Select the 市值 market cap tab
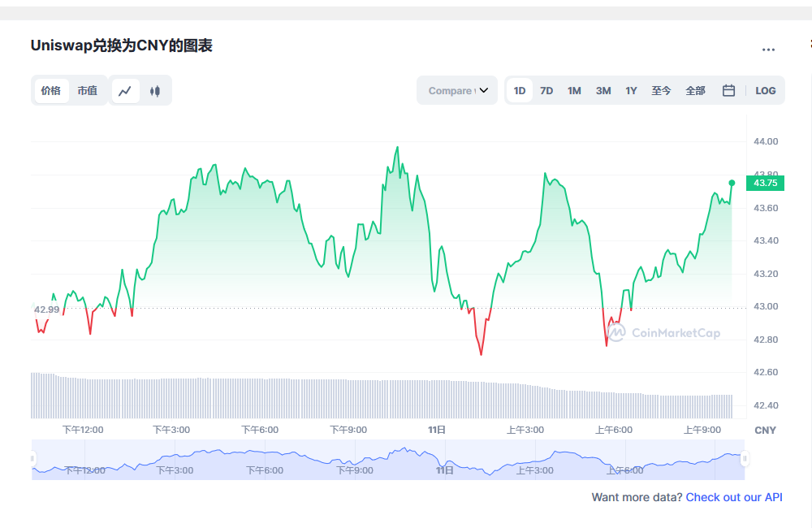 pos(88,91)
